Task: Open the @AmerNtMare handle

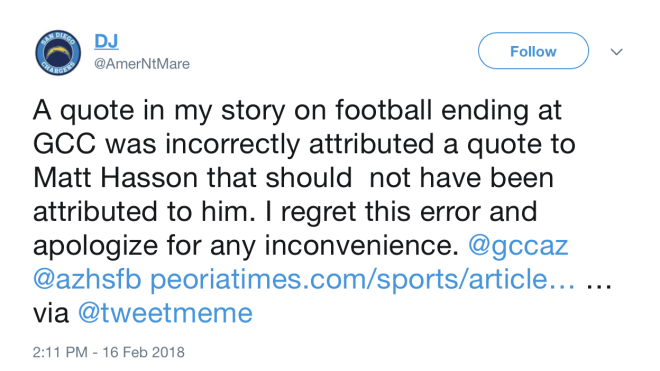Action: click(142, 64)
